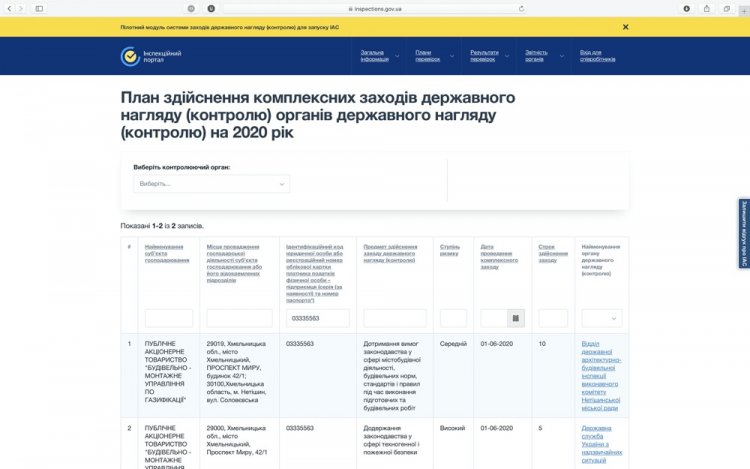The image size is (750, 469).
Task: Close the yellow notification banner
Action: (625, 27)
